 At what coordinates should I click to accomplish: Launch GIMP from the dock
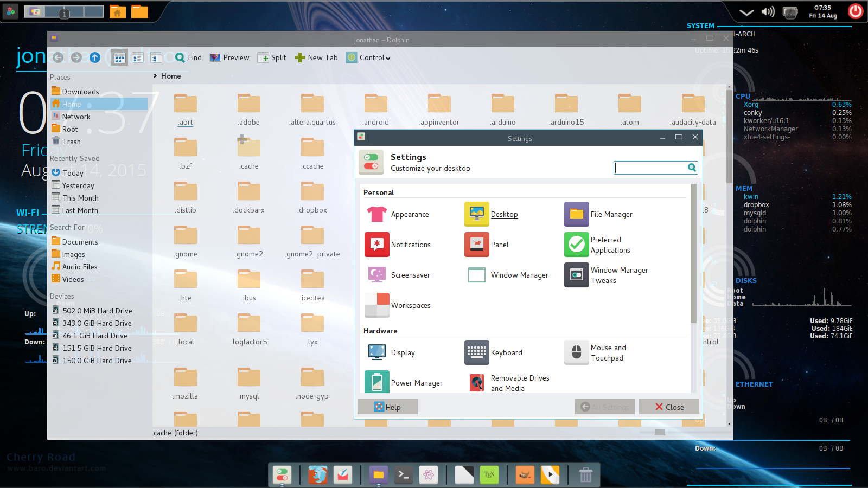(525, 475)
